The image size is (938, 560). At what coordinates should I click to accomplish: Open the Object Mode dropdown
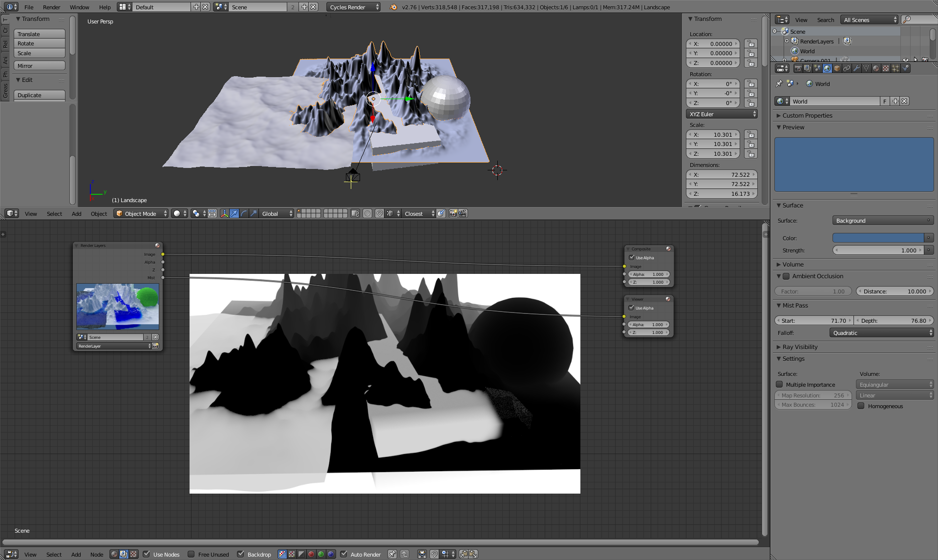141,213
